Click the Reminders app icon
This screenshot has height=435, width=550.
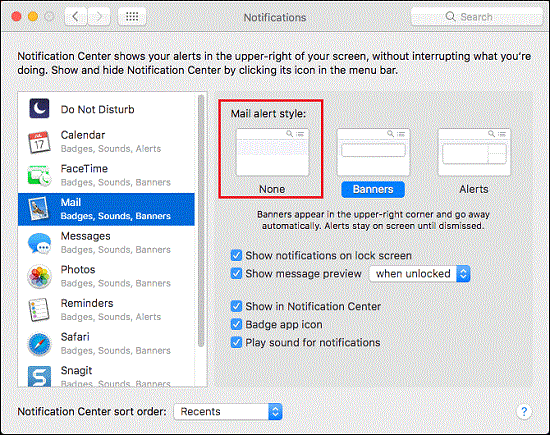coord(39,310)
